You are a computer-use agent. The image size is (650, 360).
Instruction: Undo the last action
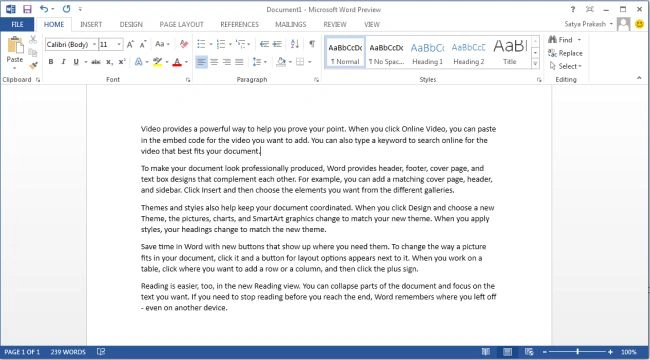44,9
